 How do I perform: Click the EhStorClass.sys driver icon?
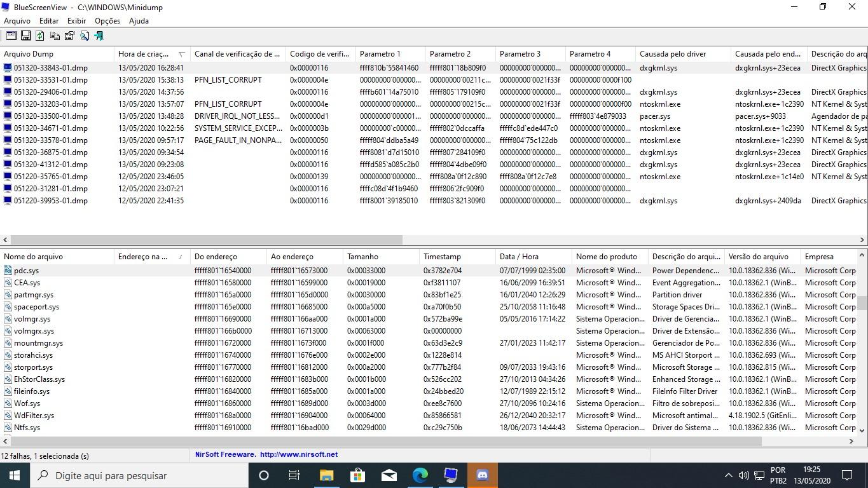(8, 379)
